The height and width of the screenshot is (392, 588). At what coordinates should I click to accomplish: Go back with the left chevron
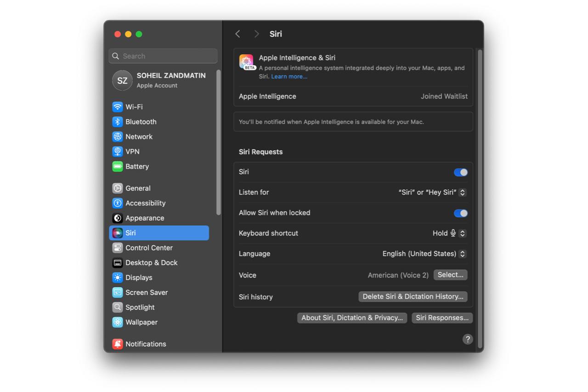pyautogui.click(x=237, y=34)
